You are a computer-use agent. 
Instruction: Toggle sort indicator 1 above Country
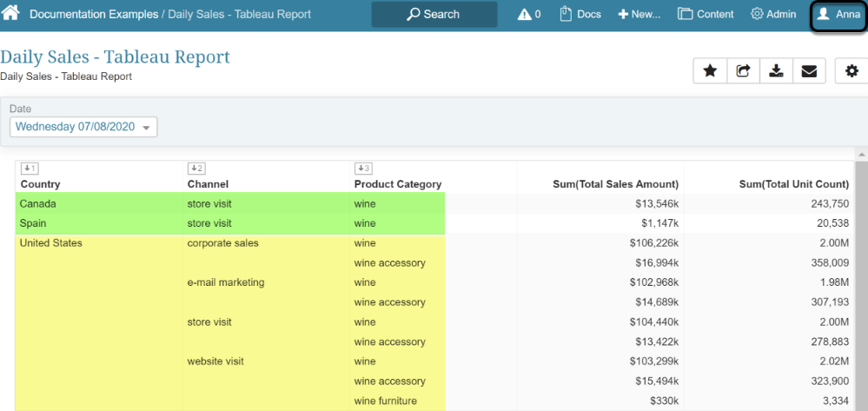pyautogui.click(x=29, y=169)
